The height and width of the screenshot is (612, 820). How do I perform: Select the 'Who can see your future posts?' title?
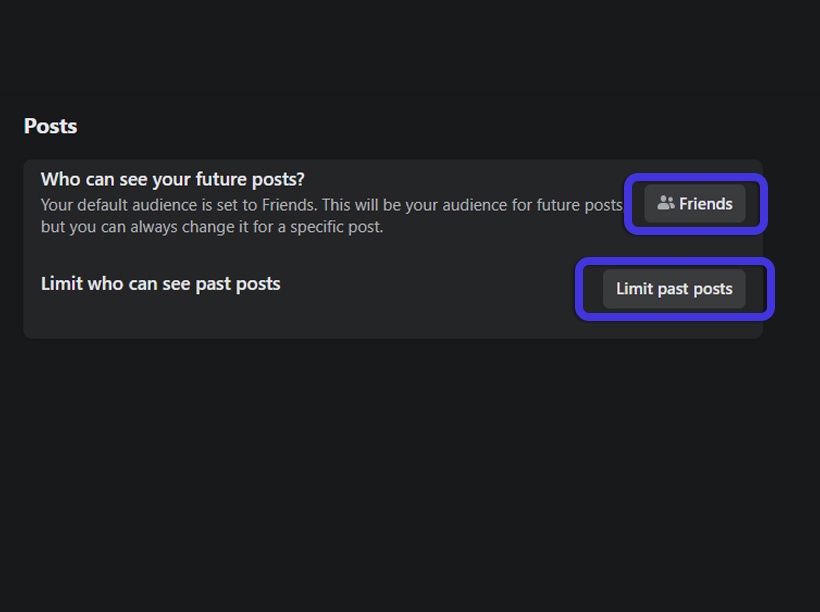point(172,179)
